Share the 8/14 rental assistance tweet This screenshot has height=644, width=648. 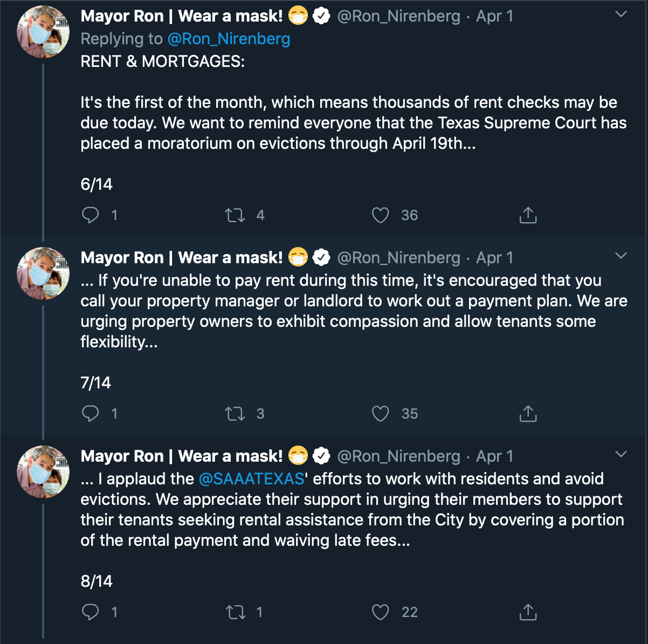pos(528,612)
